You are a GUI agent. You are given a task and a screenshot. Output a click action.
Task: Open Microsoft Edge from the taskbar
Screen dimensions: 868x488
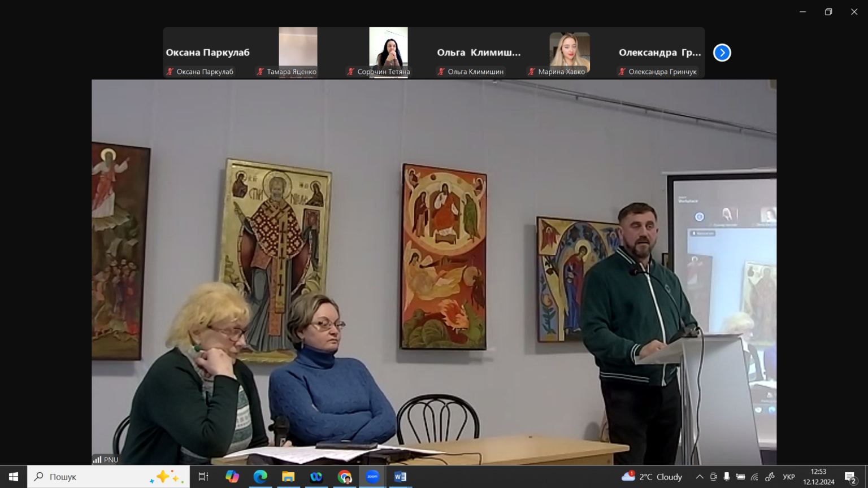[x=260, y=477]
